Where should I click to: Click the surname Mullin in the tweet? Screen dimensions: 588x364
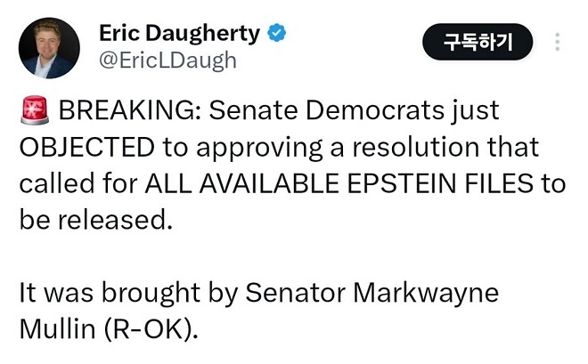click(x=57, y=329)
